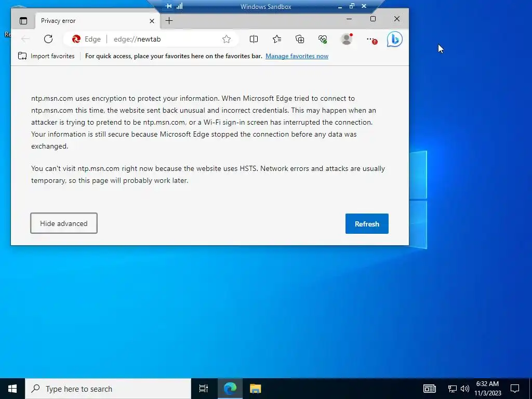The height and width of the screenshot is (399, 532).
Task: Open volume control tray icon
Action: point(465,389)
